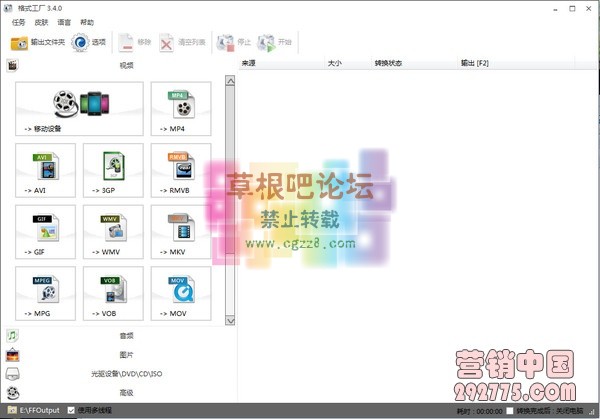Choose the RMVB conversion icon
Image resolution: width=600 pixels, height=419 pixels.
pyautogui.click(x=181, y=170)
